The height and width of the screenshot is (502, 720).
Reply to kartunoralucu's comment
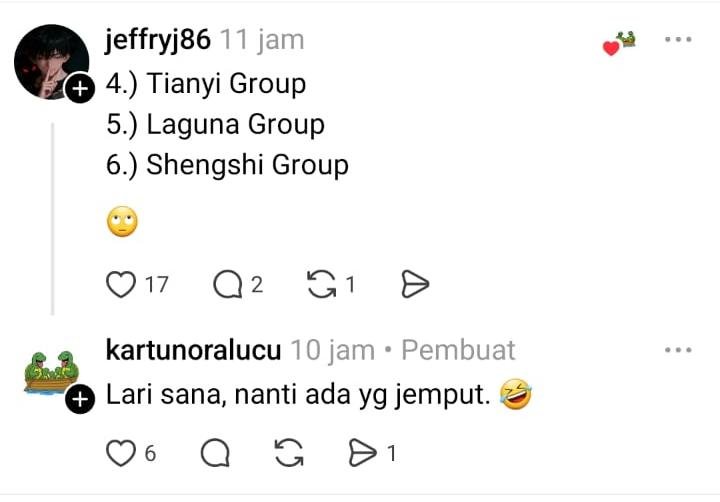[x=215, y=453]
